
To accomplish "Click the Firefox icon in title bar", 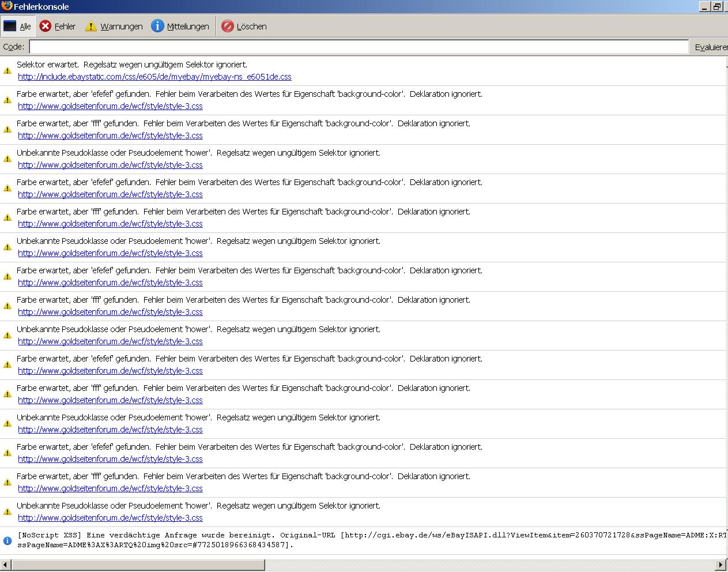I will (x=6, y=6).
